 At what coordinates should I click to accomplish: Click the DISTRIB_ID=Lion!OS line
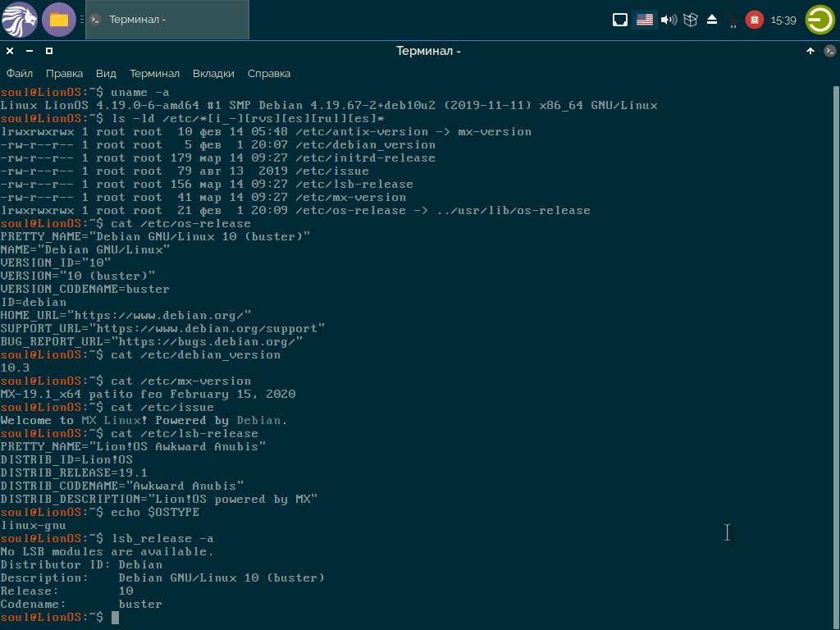point(66,459)
